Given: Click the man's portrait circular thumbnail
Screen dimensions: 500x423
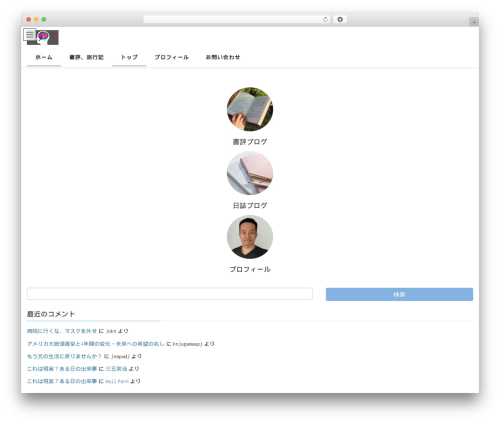Looking at the screenshot, I should pos(250,237).
